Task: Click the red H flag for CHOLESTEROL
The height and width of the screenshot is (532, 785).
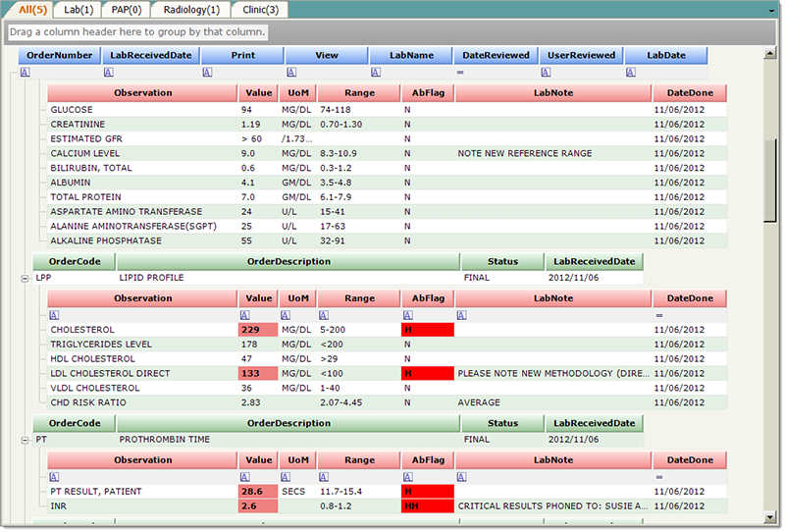Action: point(428,330)
